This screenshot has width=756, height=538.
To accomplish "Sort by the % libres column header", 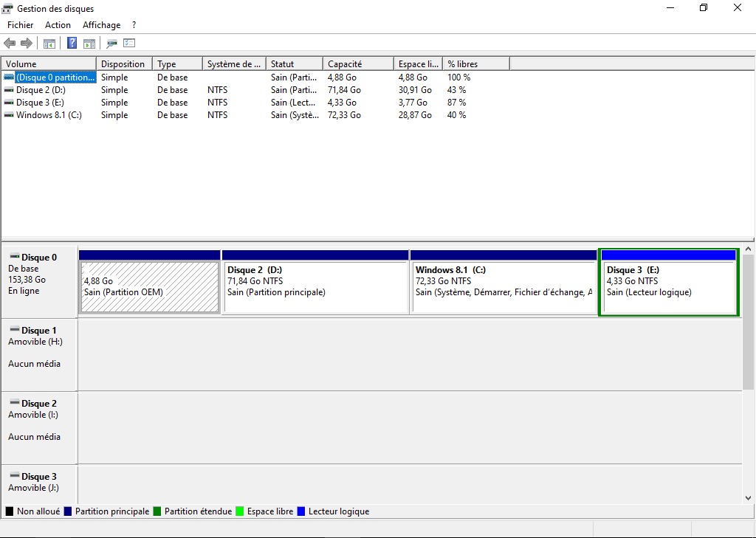I will (x=476, y=63).
